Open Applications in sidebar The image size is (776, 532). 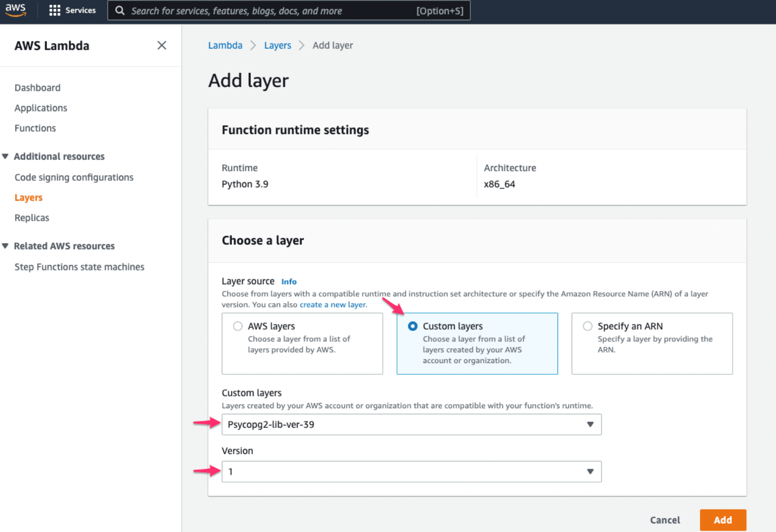pyautogui.click(x=40, y=108)
